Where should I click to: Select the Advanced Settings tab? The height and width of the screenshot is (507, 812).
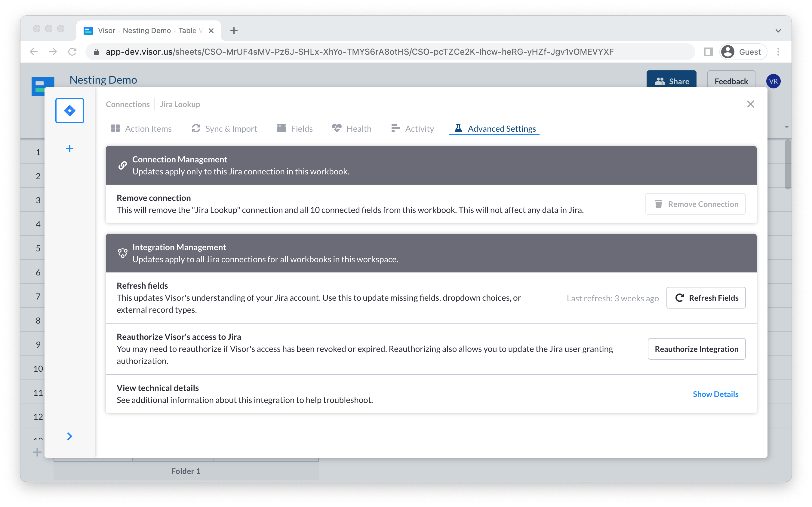click(x=494, y=128)
